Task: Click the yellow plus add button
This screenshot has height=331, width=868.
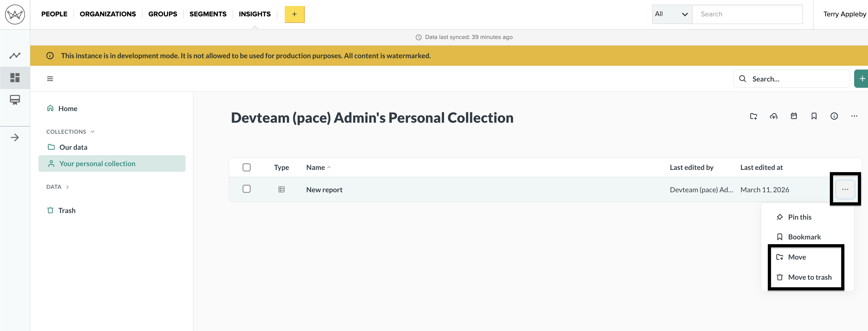Action: coord(294,14)
